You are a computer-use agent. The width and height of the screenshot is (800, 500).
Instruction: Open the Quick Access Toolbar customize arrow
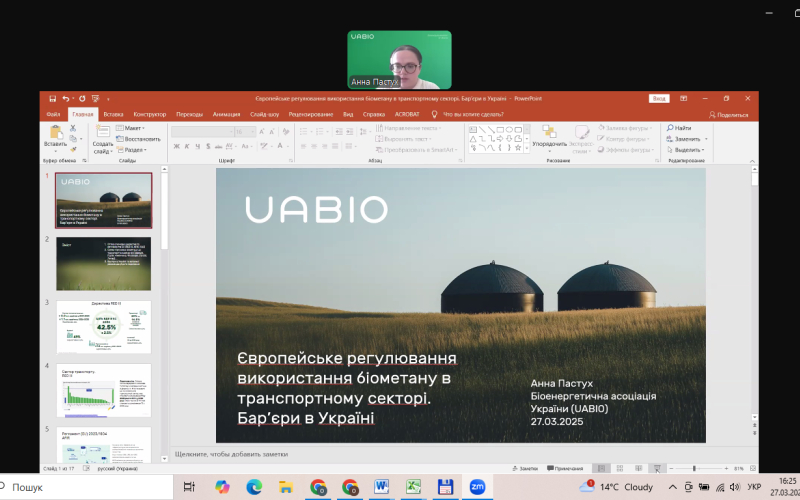tap(108, 99)
